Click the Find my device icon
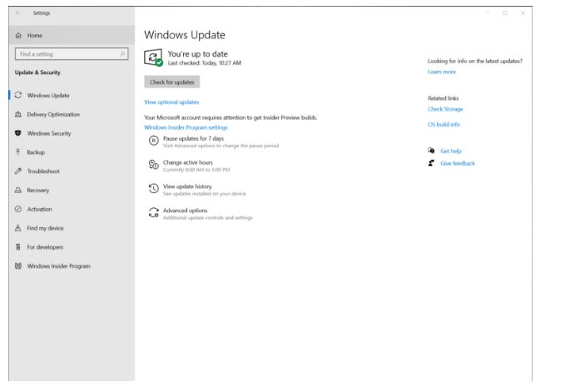 pos(18,228)
